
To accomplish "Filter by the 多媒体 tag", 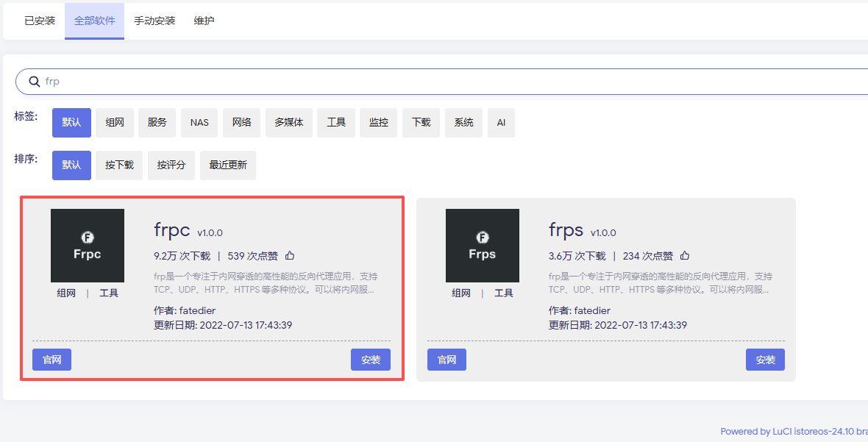I will [x=289, y=123].
